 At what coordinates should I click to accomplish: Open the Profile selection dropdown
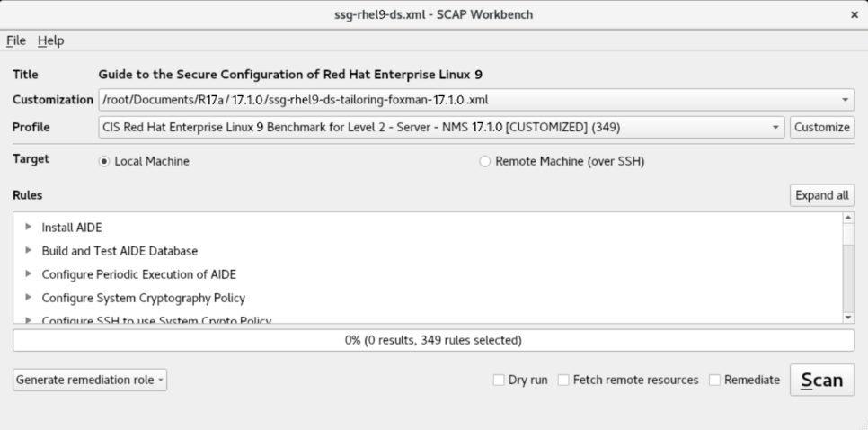[776, 127]
